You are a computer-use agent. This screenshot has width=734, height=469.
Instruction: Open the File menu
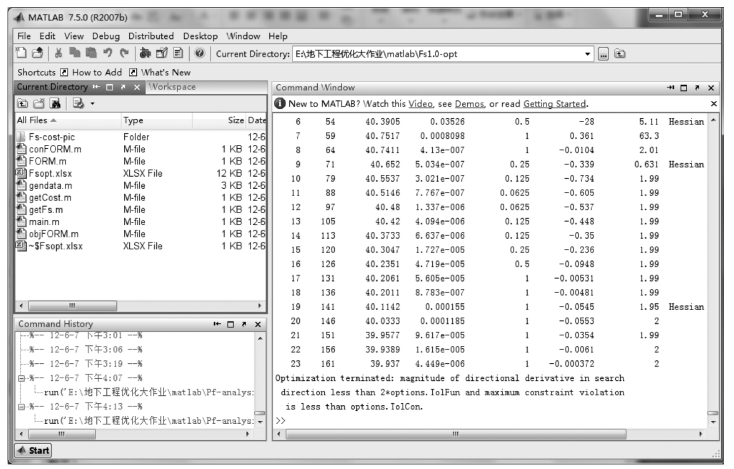coord(24,36)
